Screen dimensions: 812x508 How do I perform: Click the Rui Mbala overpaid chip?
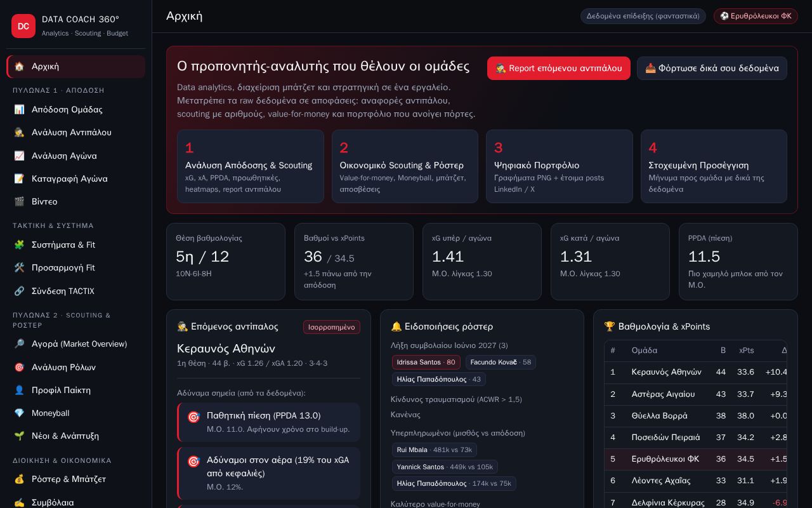pyautogui.click(x=435, y=450)
